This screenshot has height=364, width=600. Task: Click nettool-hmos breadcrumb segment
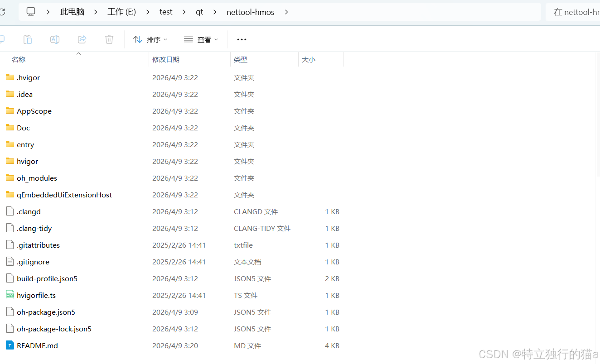[251, 12]
